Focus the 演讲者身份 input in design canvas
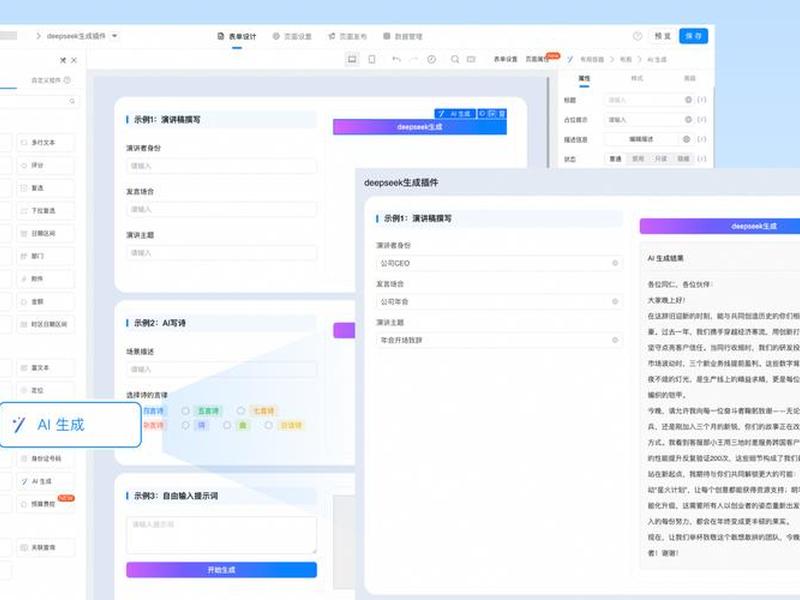This screenshot has height=600, width=800. (x=221, y=166)
